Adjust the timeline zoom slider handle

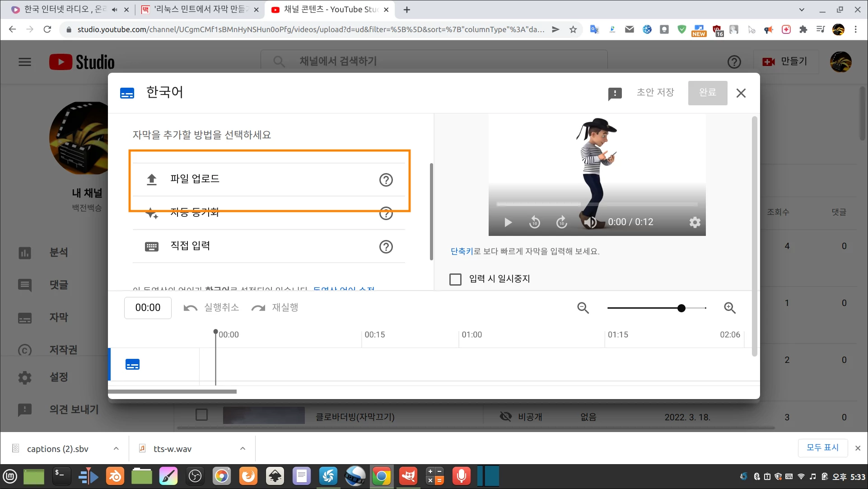[681, 308]
